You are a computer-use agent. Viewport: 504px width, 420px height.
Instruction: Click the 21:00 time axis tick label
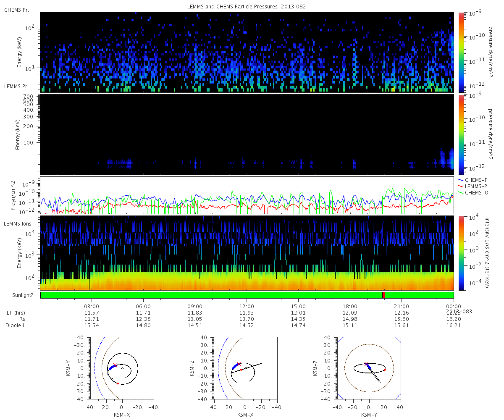[402, 306]
